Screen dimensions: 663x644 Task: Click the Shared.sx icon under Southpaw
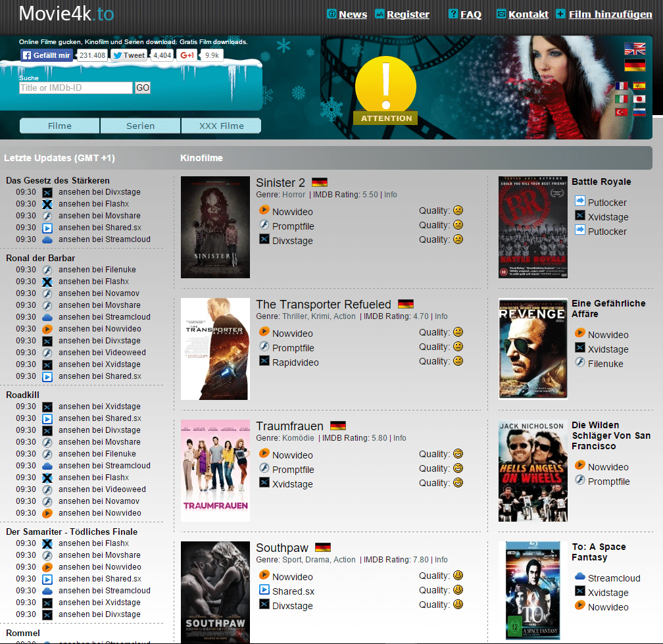pos(264,590)
